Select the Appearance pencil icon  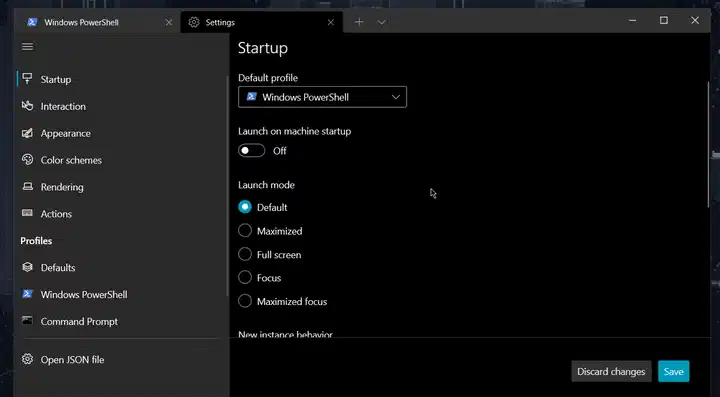point(28,133)
